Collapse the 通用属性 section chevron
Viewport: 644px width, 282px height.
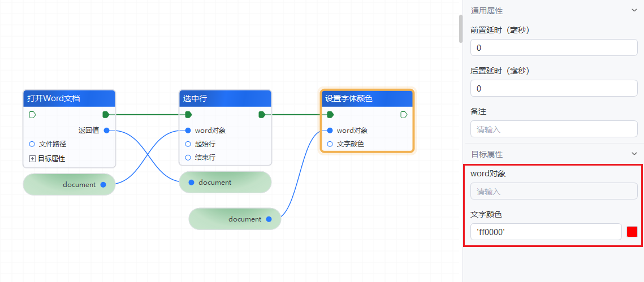click(x=634, y=10)
